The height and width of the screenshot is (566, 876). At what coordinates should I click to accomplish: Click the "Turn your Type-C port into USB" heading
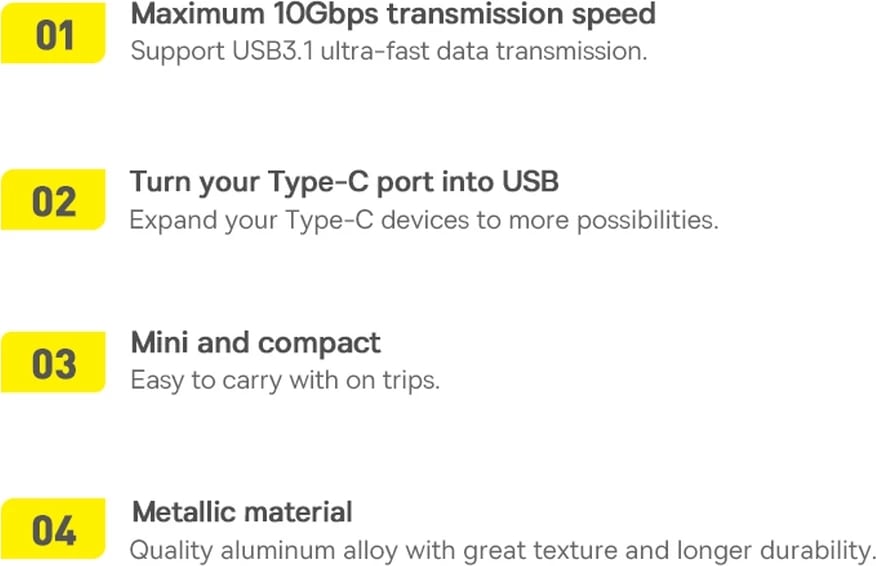[344, 182]
